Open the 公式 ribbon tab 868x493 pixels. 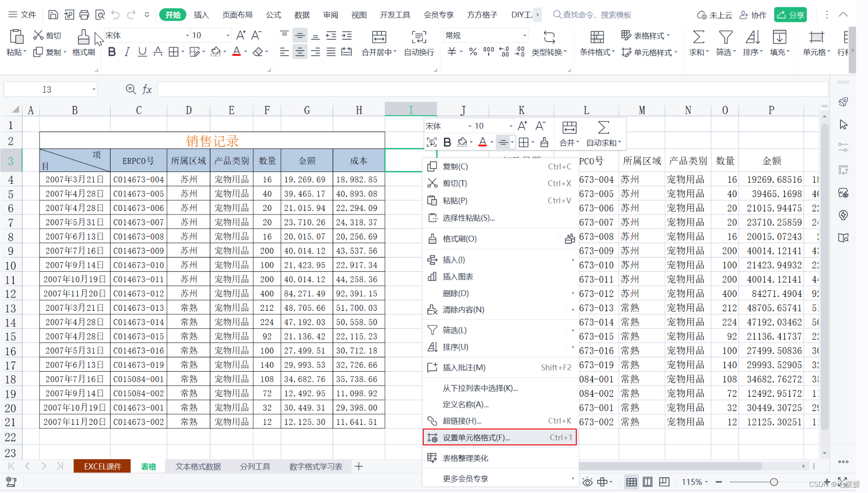click(x=273, y=15)
